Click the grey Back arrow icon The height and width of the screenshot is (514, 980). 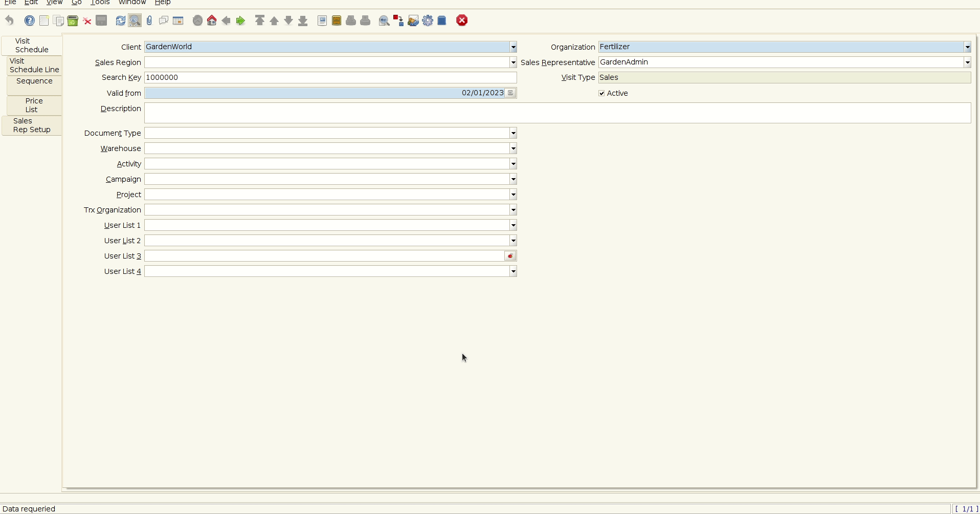(x=226, y=20)
